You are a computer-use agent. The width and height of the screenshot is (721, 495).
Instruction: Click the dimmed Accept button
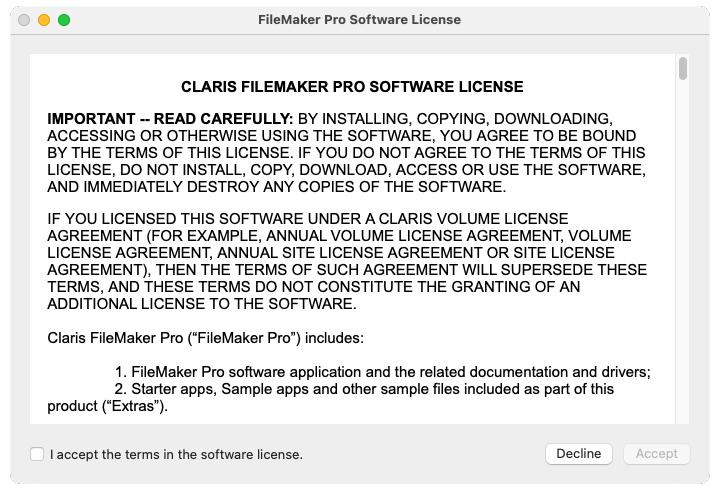(657, 454)
